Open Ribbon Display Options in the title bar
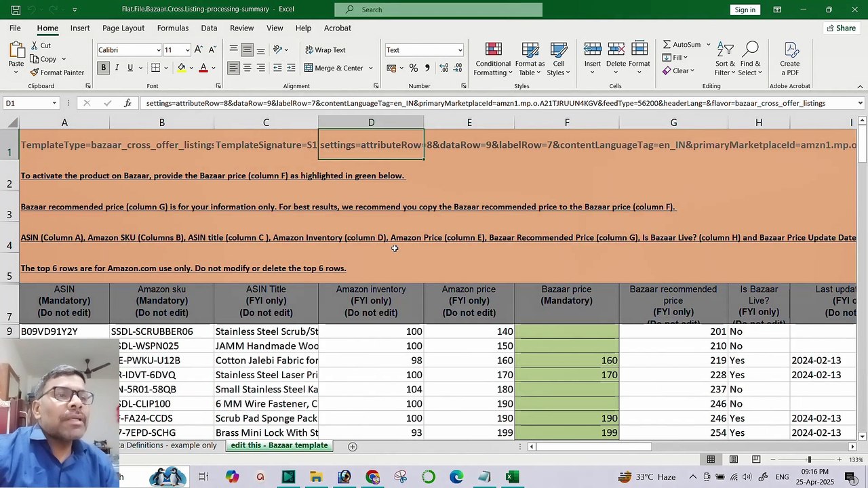 point(777,9)
